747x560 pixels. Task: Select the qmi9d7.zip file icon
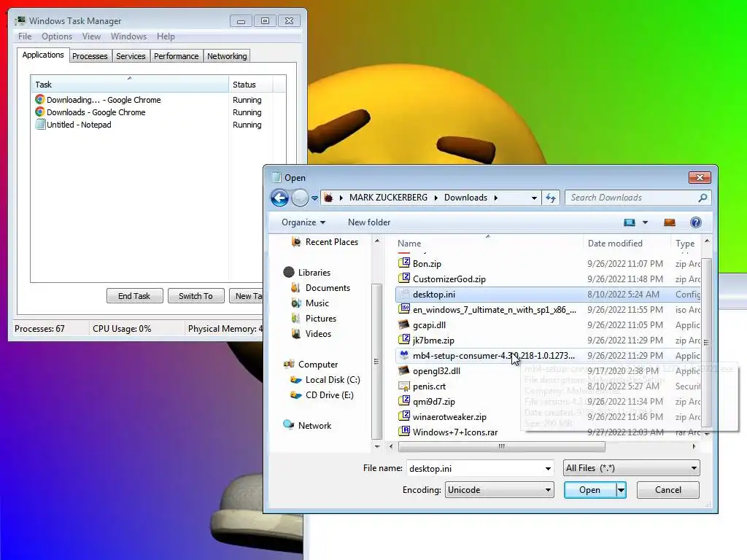[404, 401]
